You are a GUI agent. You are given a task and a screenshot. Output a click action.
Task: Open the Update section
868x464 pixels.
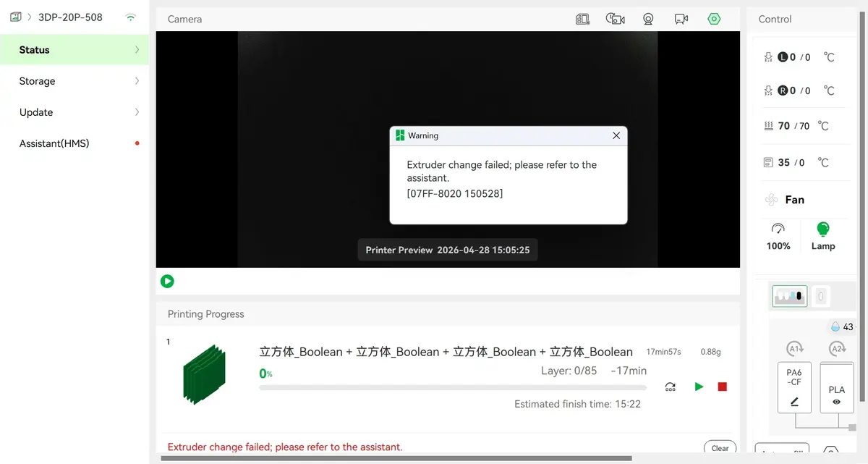(x=75, y=112)
